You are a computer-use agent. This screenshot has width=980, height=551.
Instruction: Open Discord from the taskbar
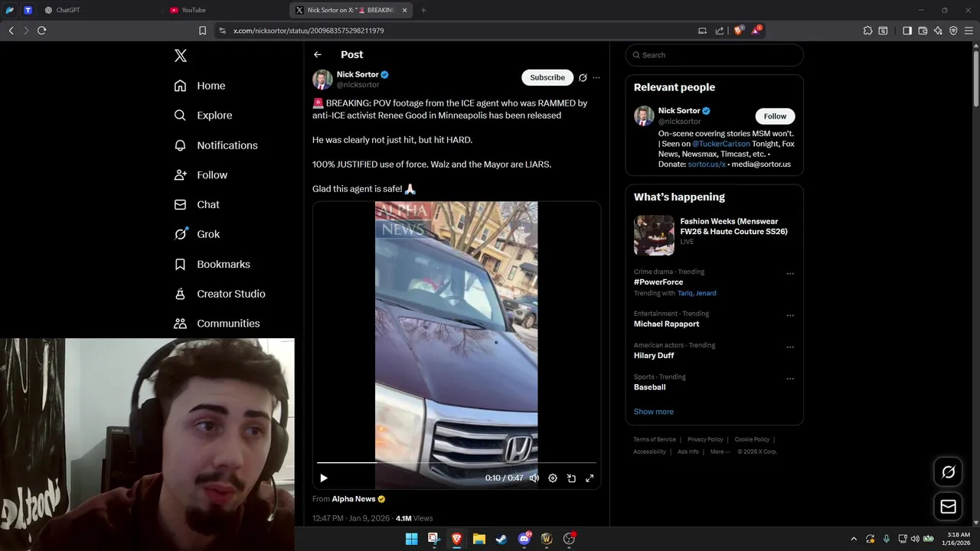pos(524,539)
